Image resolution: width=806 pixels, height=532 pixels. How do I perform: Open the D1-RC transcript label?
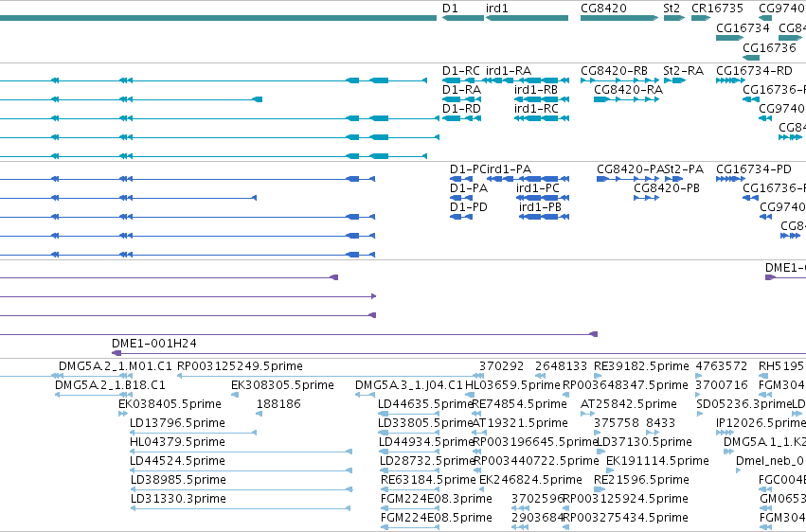point(461,71)
